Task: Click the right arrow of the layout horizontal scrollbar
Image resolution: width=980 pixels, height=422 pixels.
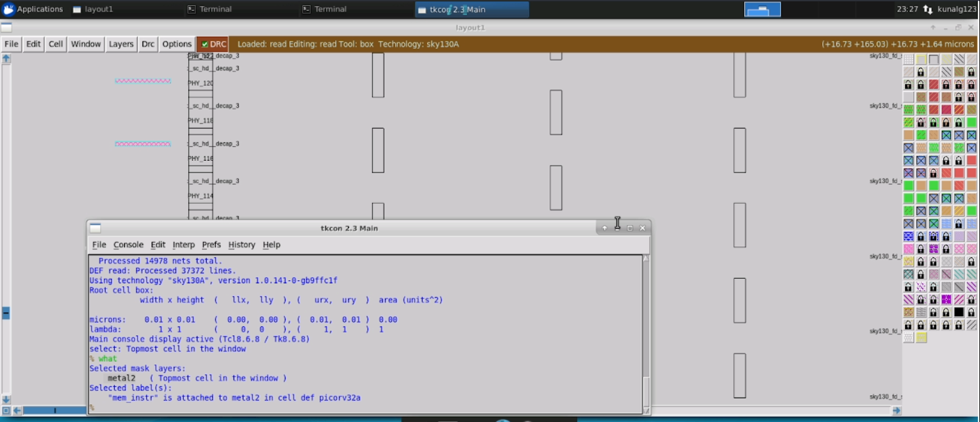Action: point(897,410)
